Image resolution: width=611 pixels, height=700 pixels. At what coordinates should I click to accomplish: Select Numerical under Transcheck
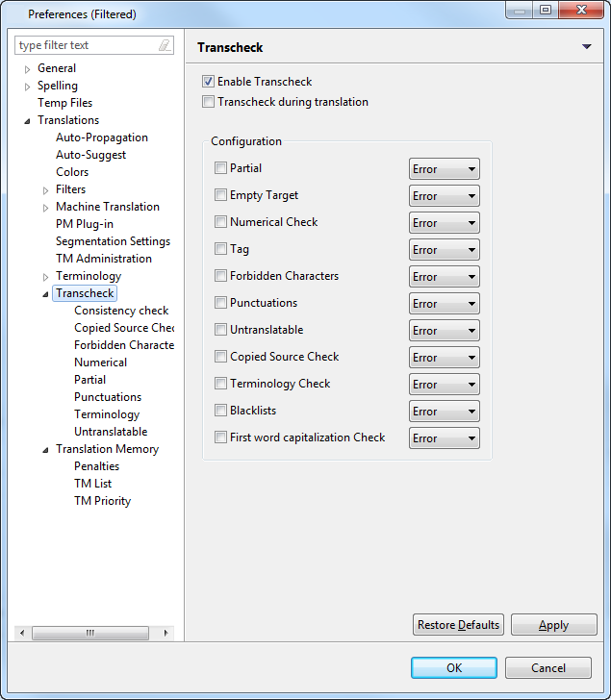point(100,362)
